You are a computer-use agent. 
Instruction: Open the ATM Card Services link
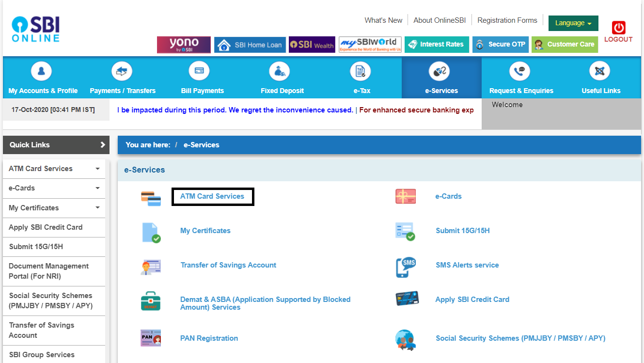212,196
